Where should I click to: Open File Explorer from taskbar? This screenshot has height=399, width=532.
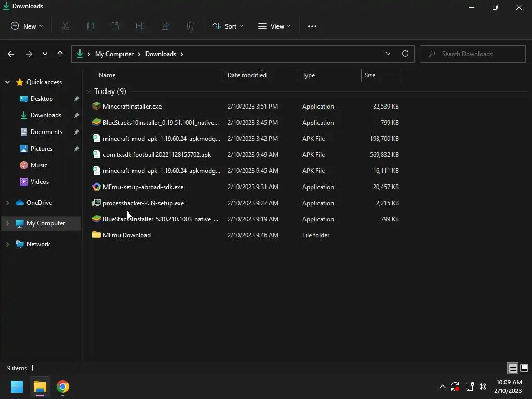click(40, 387)
